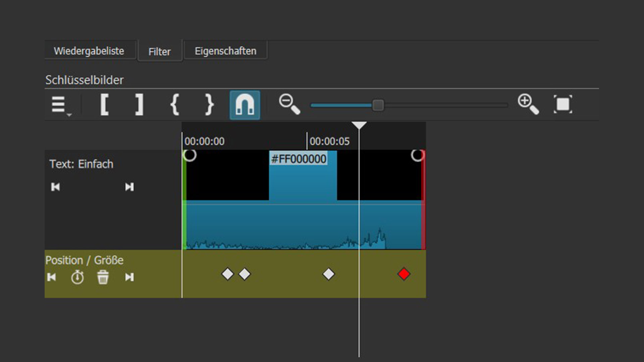This screenshot has height=362, width=644.
Task: Click the keyframes zoom slider handle
Action: coord(378,105)
